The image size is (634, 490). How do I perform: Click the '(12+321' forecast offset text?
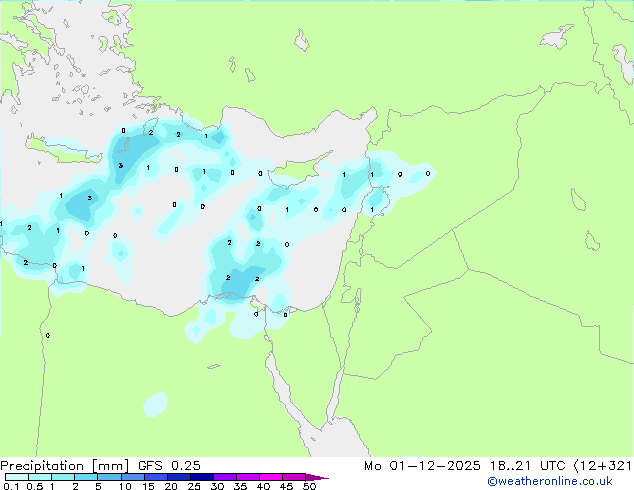tap(603, 466)
